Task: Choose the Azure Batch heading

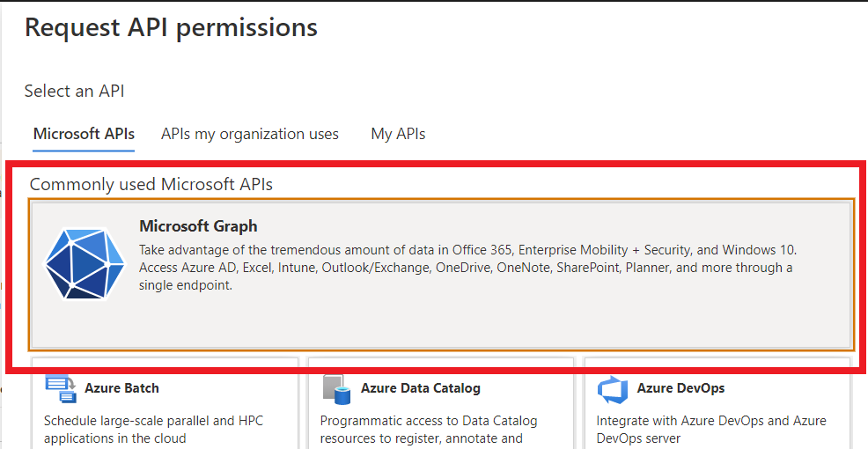Action: click(x=121, y=387)
